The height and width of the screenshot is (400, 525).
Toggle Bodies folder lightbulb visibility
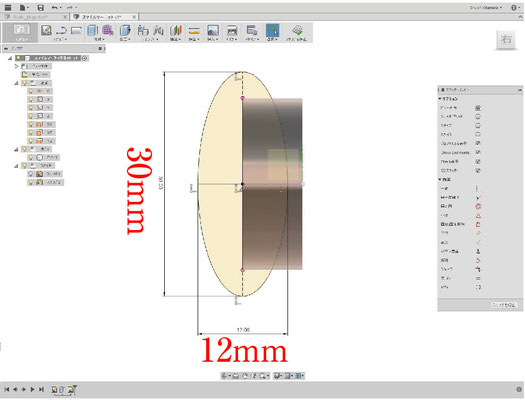pos(24,149)
